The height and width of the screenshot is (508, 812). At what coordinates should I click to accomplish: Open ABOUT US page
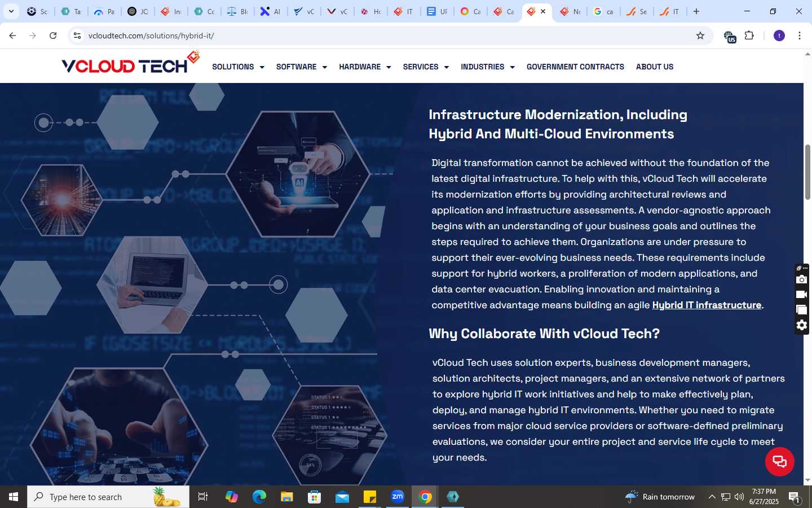(x=655, y=67)
